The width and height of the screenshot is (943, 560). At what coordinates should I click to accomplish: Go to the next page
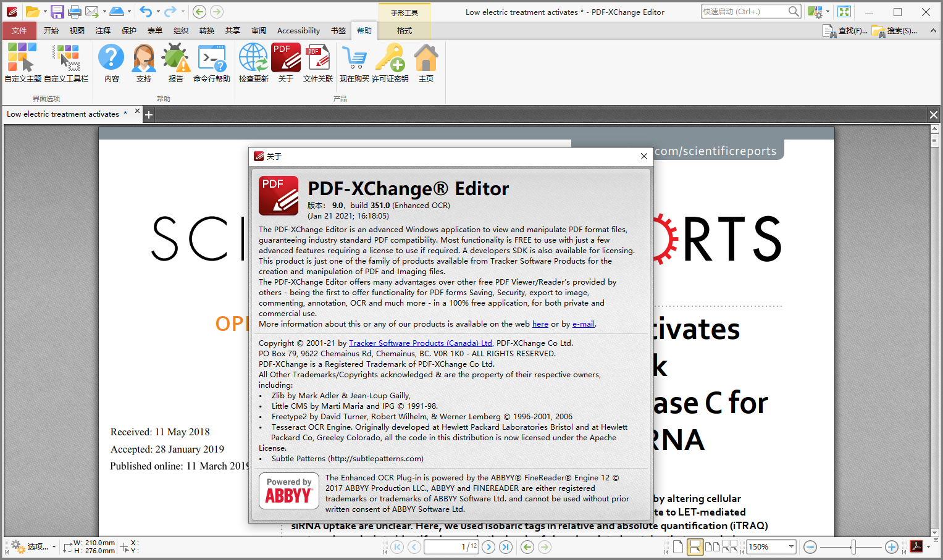[488, 546]
